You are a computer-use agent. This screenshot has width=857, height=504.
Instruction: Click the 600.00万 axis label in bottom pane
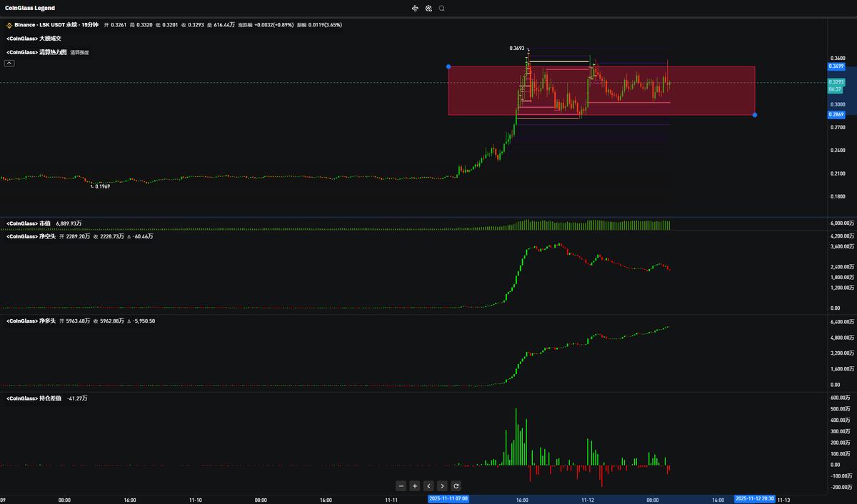coord(840,398)
